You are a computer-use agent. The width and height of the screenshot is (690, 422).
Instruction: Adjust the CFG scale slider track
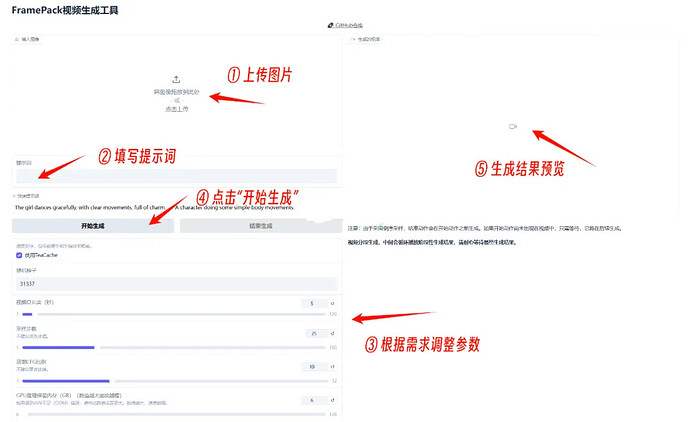175,381
